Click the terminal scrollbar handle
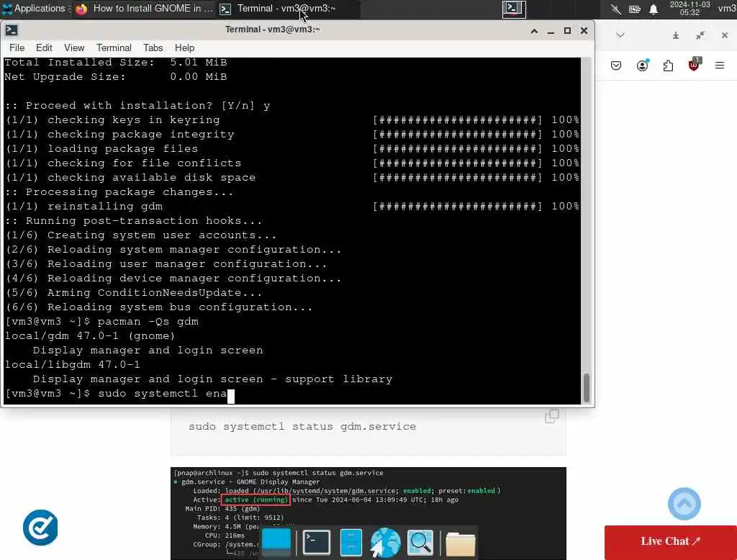This screenshot has height=560, width=737. tap(586, 388)
